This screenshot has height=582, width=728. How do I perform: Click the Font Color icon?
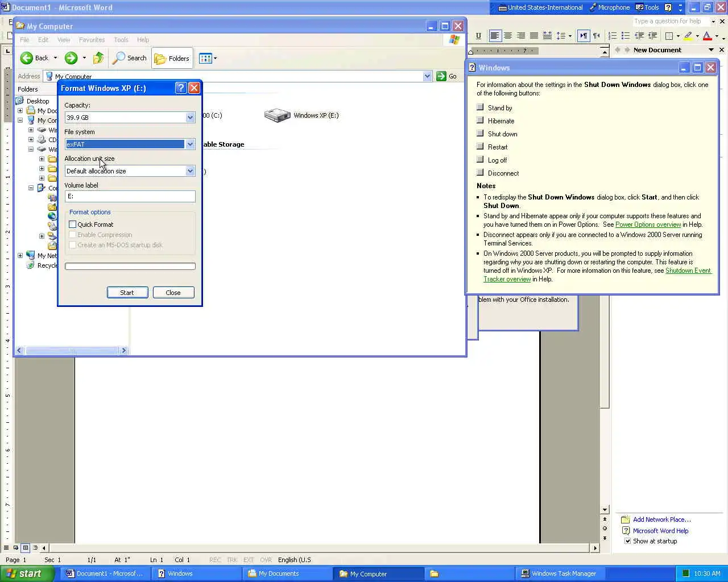click(707, 36)
